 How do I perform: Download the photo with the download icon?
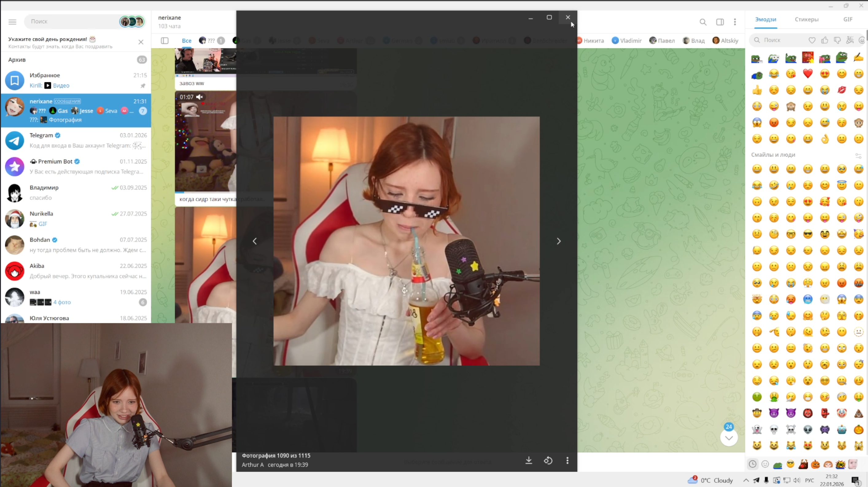point(529,460)
